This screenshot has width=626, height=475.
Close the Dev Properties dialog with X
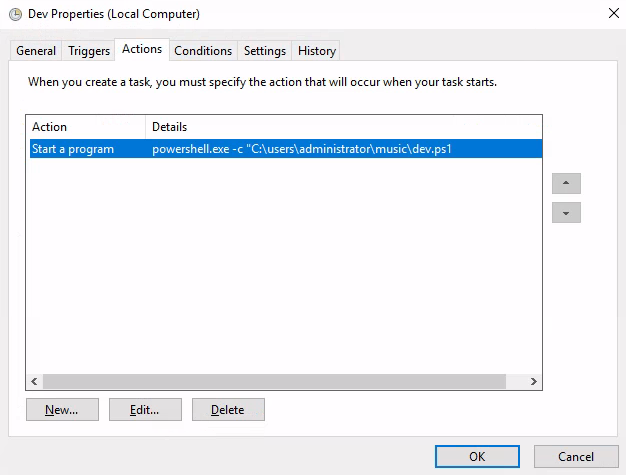[x=614, y=13]
